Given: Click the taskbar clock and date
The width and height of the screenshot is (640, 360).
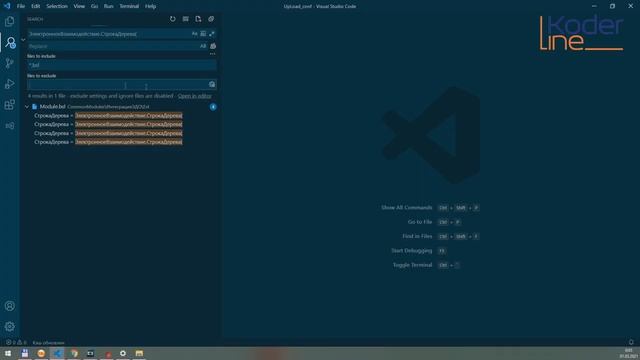Looking at the screenshot, I should 629,353.
